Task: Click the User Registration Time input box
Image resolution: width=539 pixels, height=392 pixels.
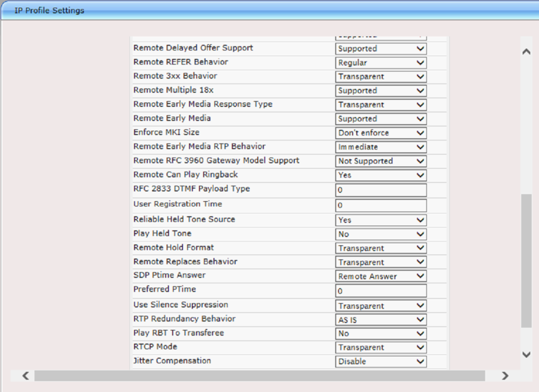Action: coord(381,205)
